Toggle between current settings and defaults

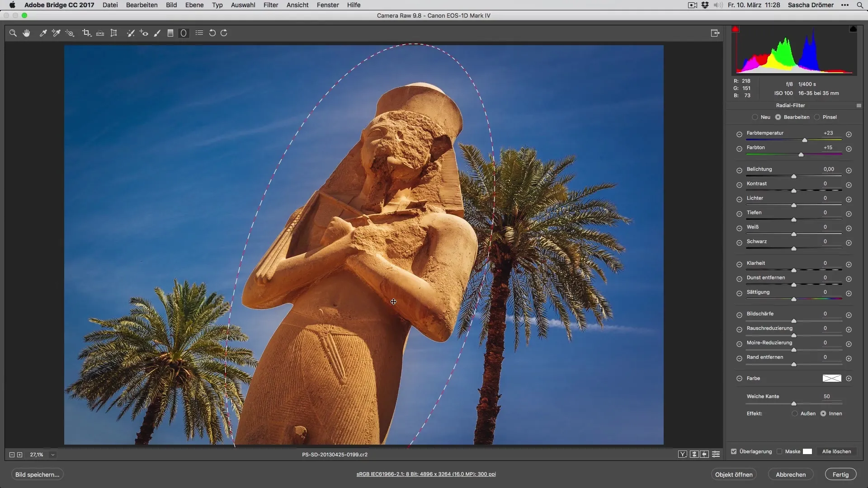pos(716,454)
